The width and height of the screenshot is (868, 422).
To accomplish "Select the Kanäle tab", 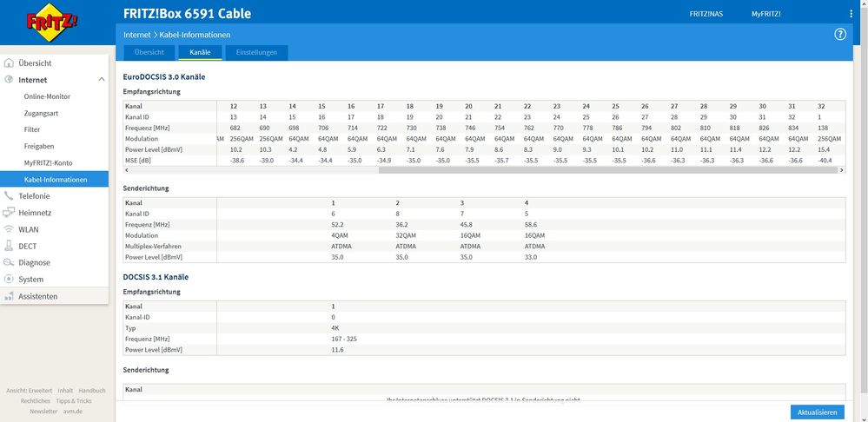I will pyautogui.click(x=200, y=53).
